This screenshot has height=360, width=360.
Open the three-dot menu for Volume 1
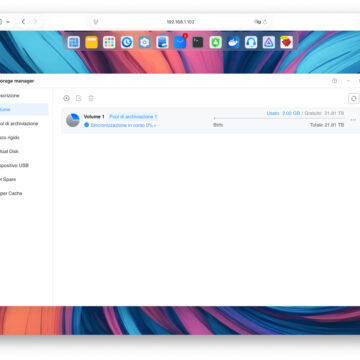point(353,120)
